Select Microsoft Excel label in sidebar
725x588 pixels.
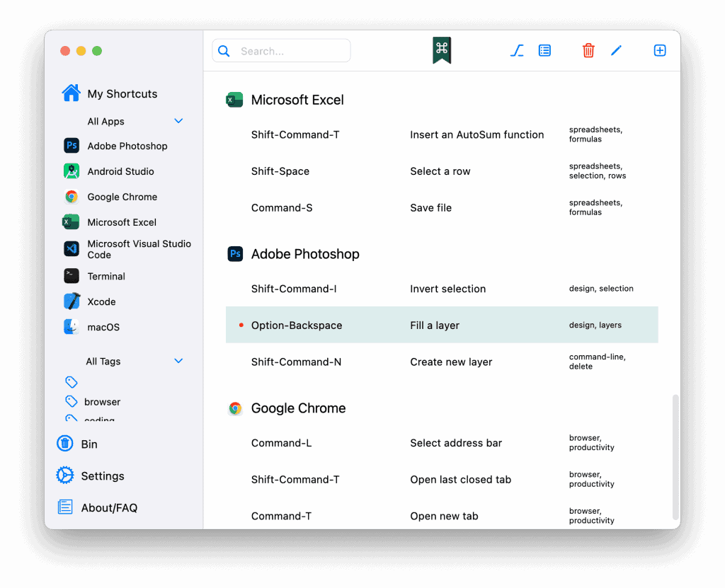tap(122, 222)
